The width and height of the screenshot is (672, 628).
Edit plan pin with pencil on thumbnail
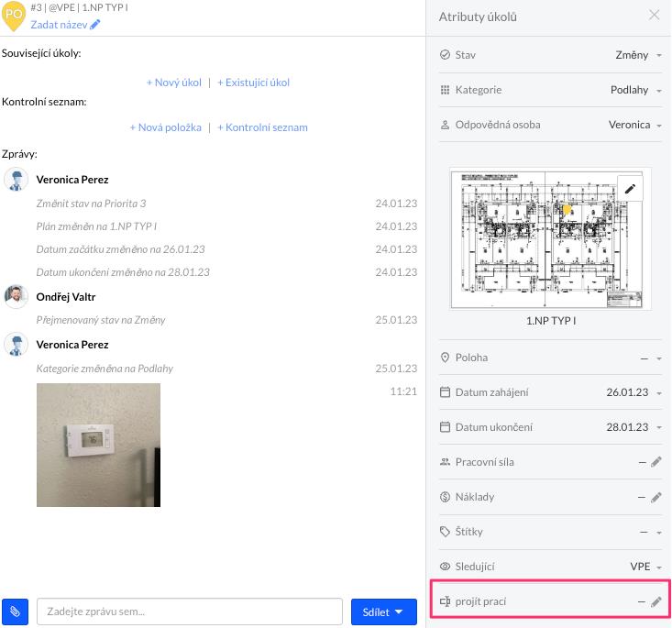click(630, 189)
